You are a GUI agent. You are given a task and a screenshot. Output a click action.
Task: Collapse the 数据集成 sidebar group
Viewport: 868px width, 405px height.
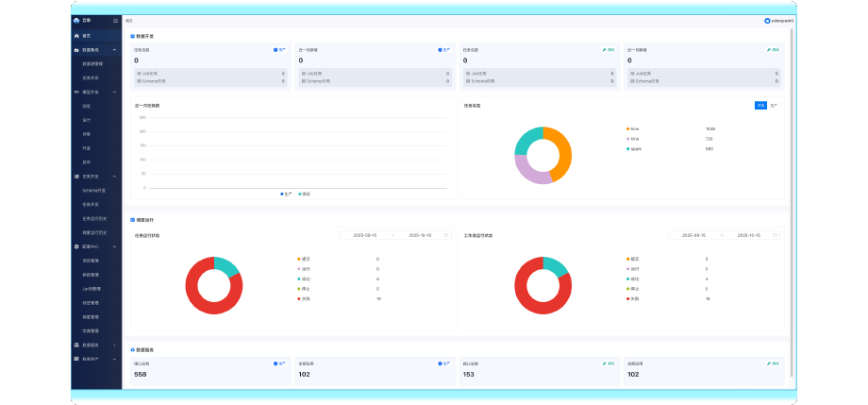coord(114,49)
